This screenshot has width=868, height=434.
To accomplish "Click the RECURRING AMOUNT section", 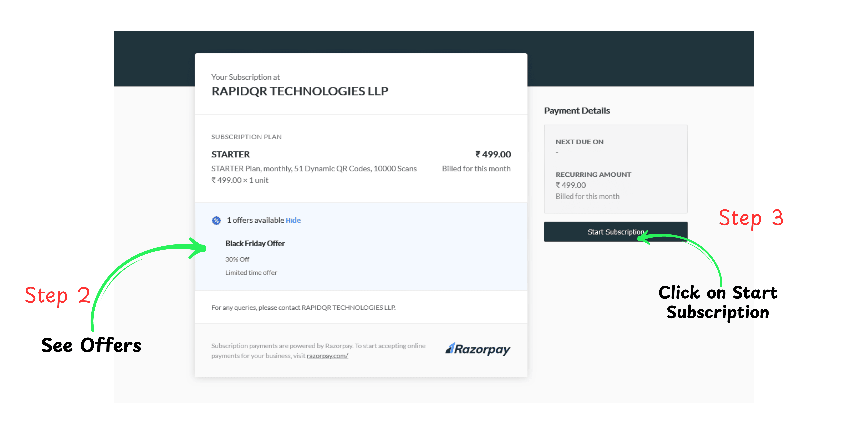I will [593, 175].
